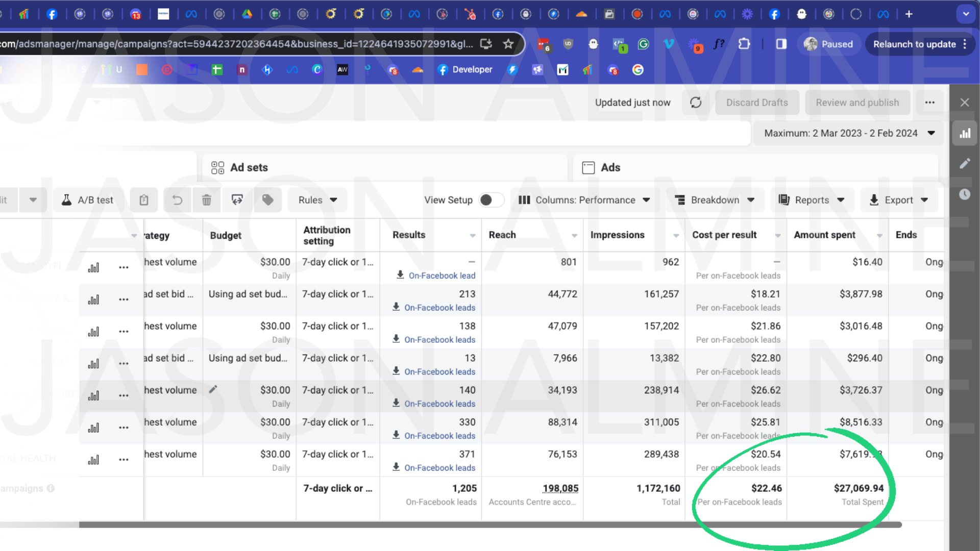Viewport: 980px width, 551px height.
Task: Open the charts side panel icon
Action: point(965,134)
